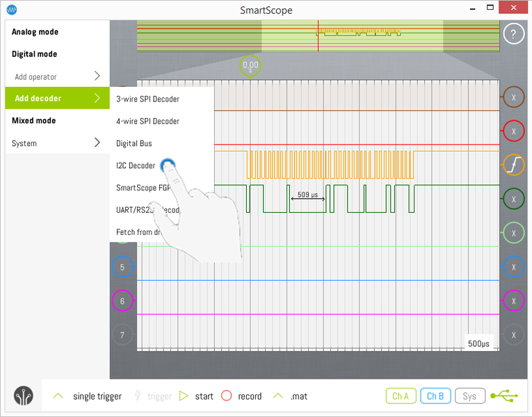This screenshot has width=532, height=417.
Task: Toggle the Ch A channel button
Action: click(400, 396)
